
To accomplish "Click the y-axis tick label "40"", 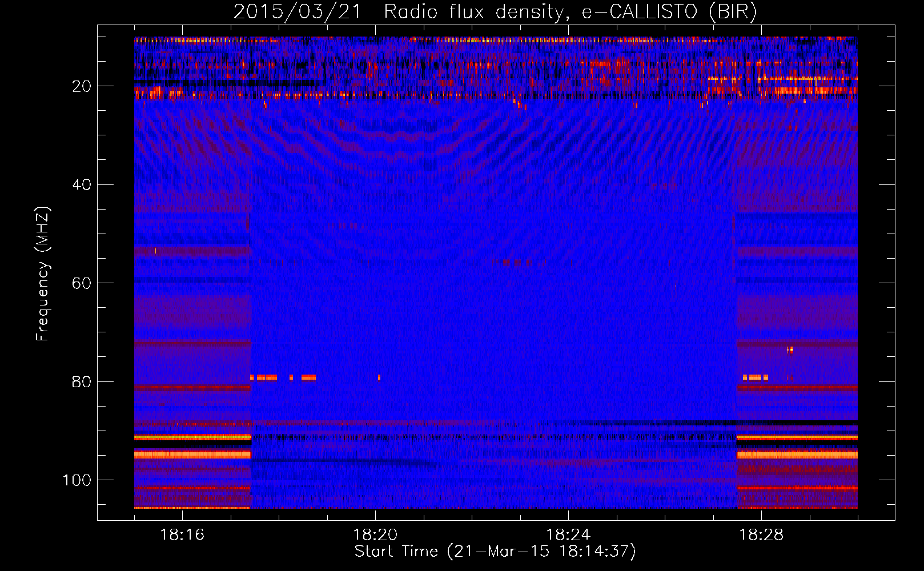I will pos(82,185).
